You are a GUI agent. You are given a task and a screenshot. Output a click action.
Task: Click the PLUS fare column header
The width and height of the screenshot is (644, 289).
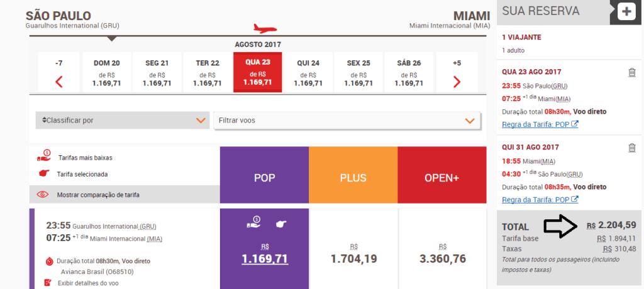click(353, 175)
